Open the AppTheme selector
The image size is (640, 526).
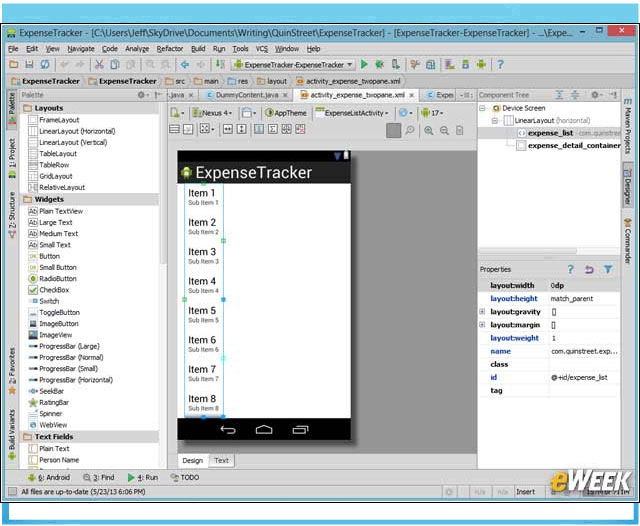pos(286,113)
